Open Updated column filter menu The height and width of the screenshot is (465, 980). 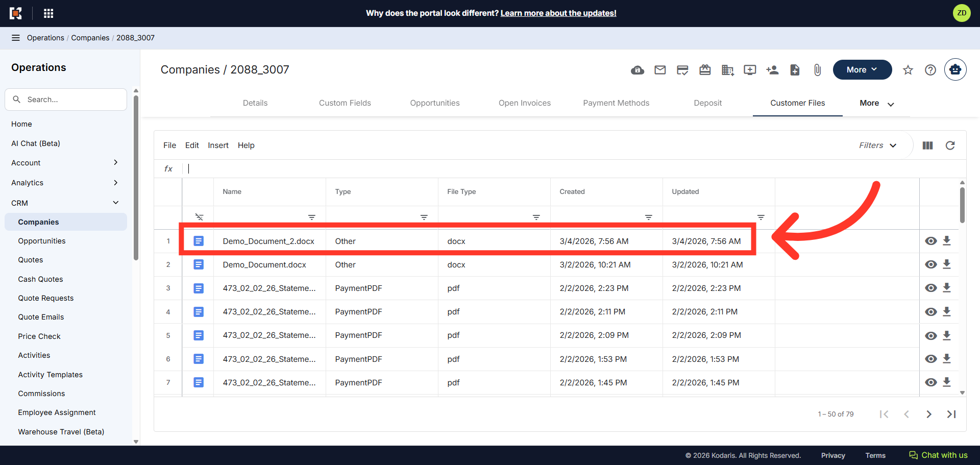coord(761,217)
